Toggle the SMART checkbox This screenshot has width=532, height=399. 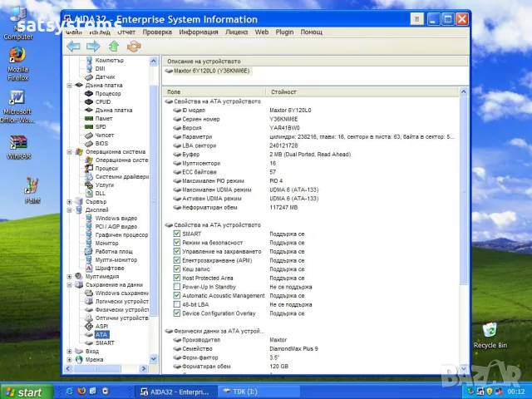[x=176, y=234]
